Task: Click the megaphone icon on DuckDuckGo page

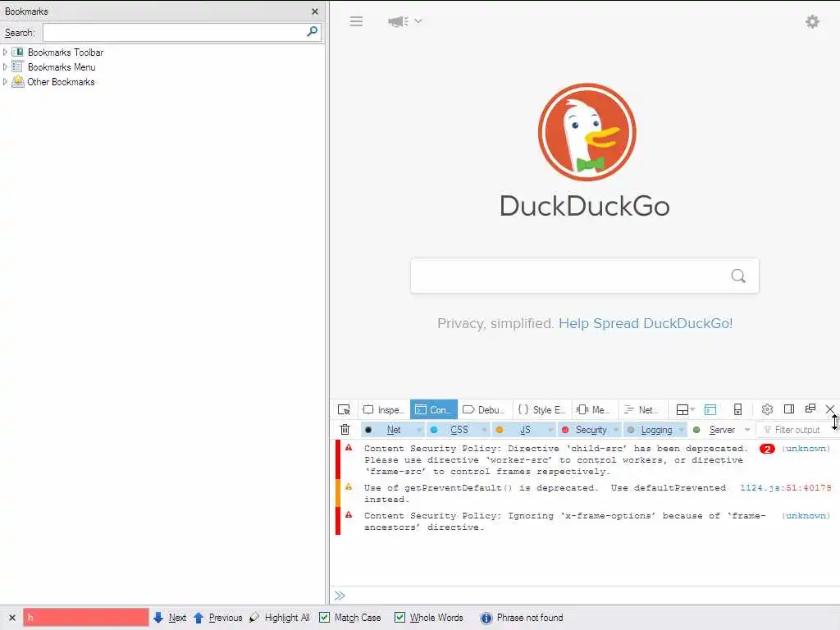Action: (398, 21)
